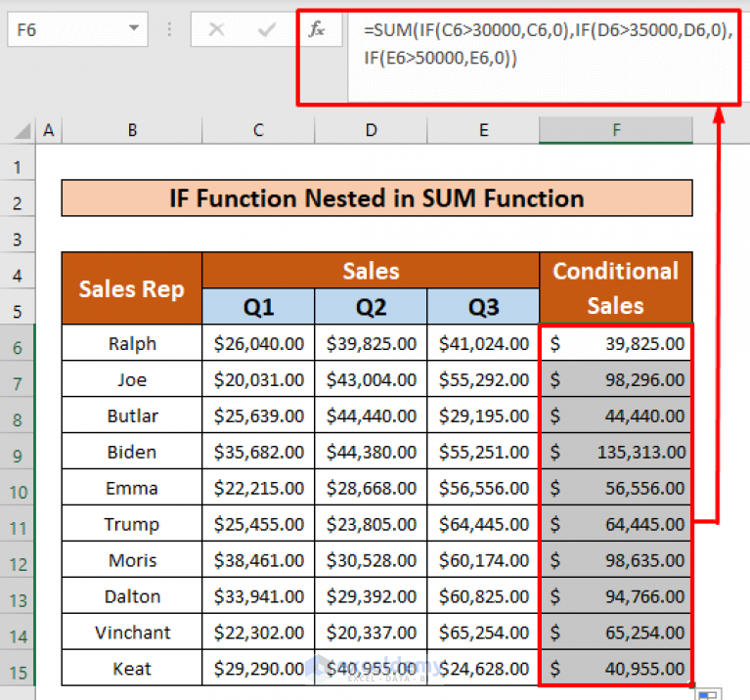Screen dimensions: 750x700
Task: Click the Sales Rep header cell
Action: 132,288
